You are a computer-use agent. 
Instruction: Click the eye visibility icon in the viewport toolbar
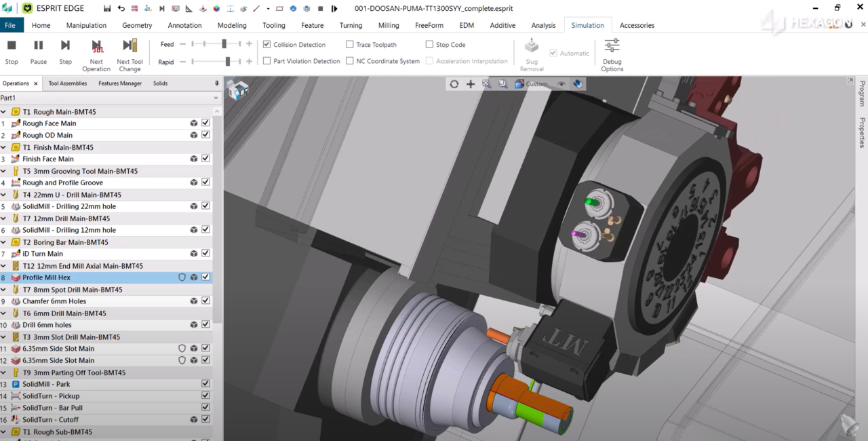tap(561, 84)
